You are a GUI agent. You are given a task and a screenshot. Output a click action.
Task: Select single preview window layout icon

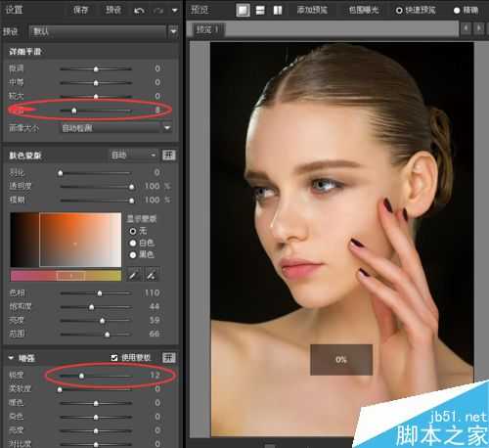243,10
